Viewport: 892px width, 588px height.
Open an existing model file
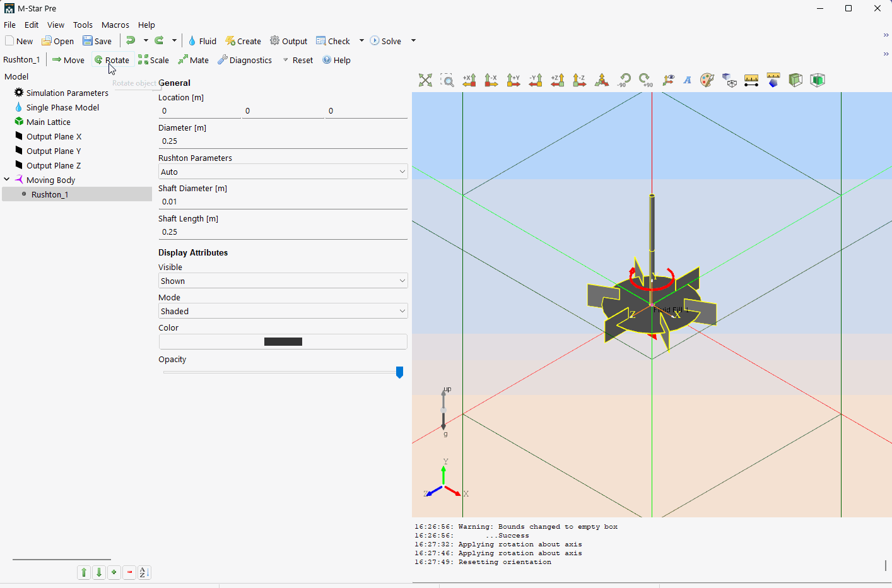tap(58, 41)
